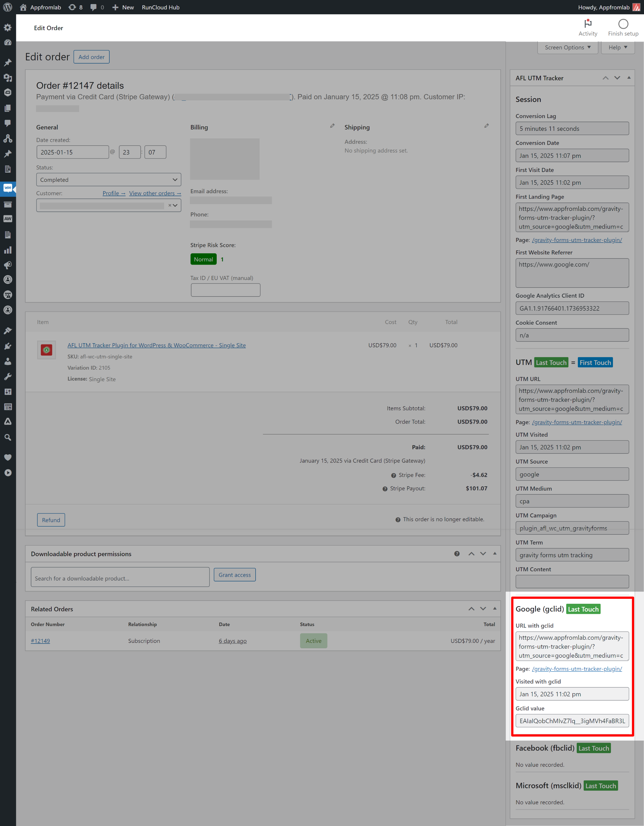Open related order #12149 link

point(40,641)
